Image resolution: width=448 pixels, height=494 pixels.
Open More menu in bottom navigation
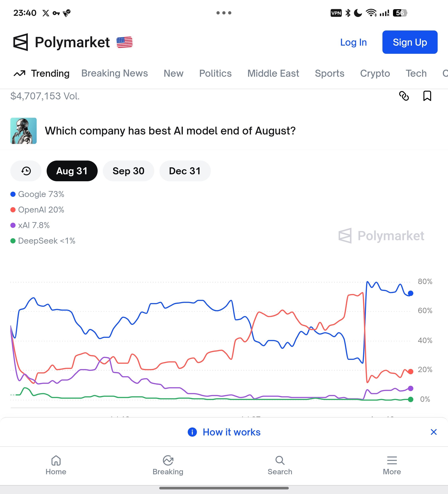(x=392, y=465)
